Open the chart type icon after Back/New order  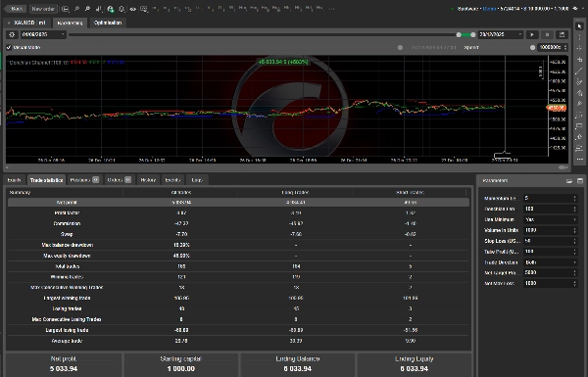[65, 9]
